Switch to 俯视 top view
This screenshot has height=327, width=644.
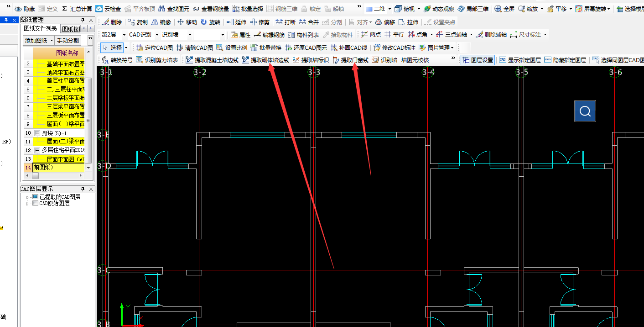point(404,9)
